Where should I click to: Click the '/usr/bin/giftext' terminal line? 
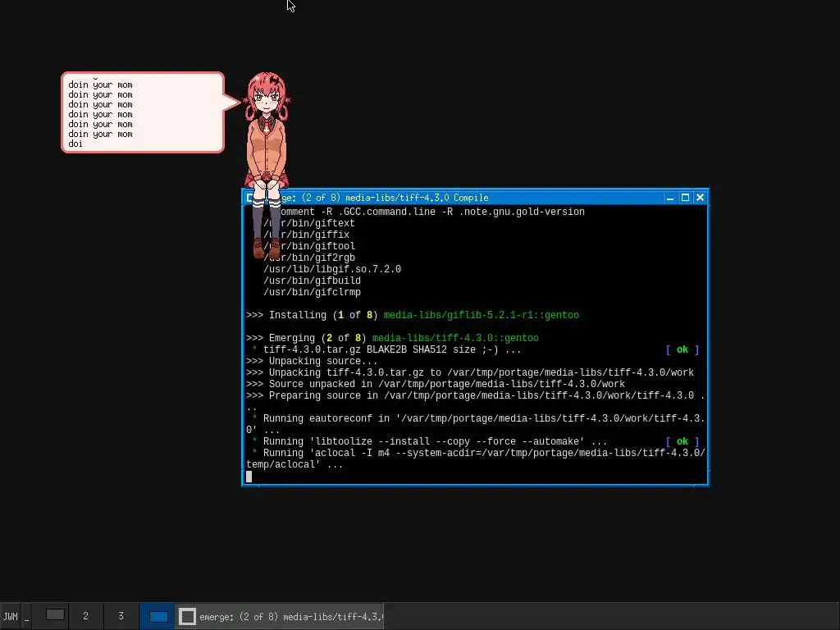pos(309,223)
